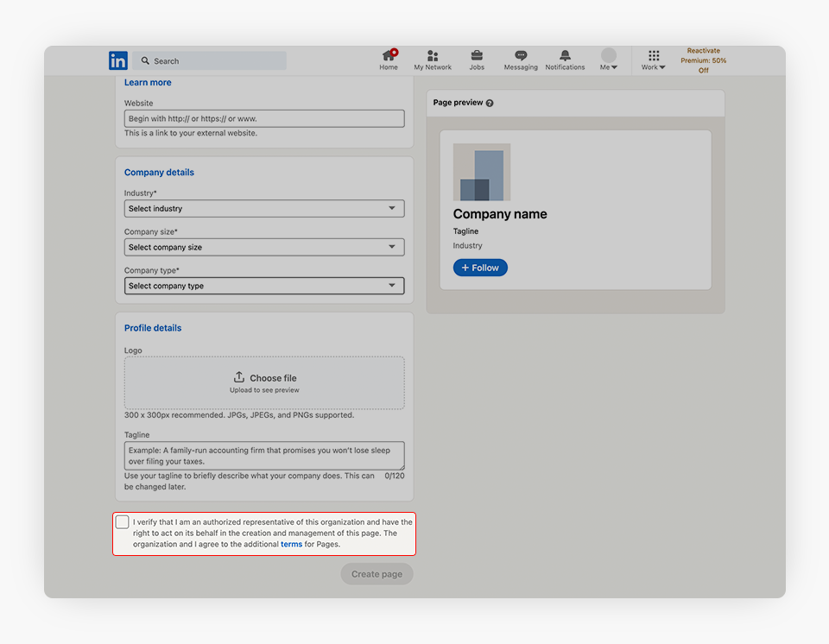Click the Page preview help icon
This screenshot has height=644, width=829.
coord(490,103)
